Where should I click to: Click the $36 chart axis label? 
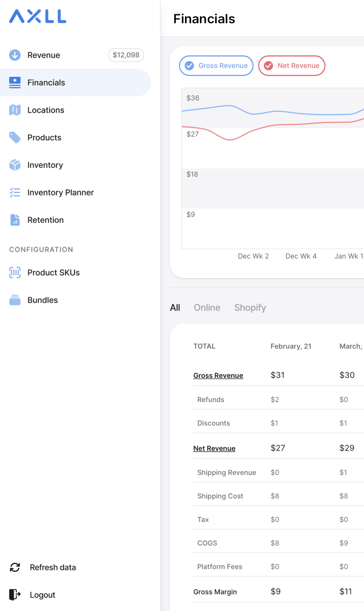pos(193,98)
